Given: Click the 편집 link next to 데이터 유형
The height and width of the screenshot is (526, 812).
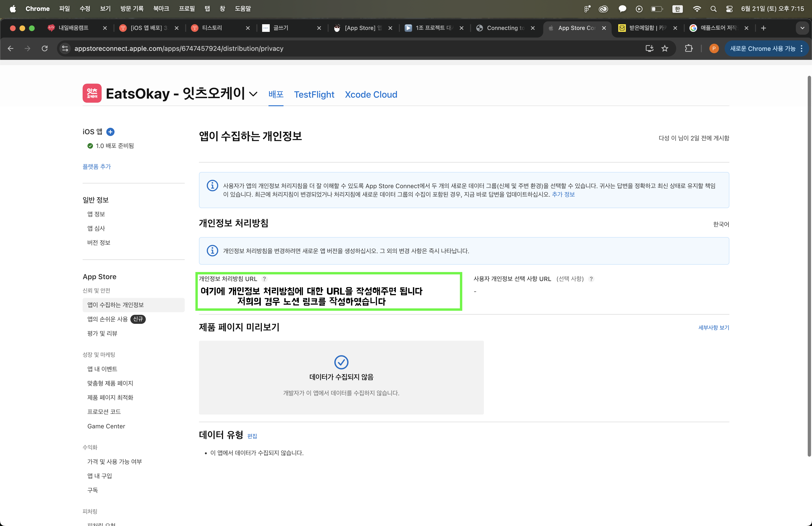Looking at the screenshot, I should click(x=252, y=436).
